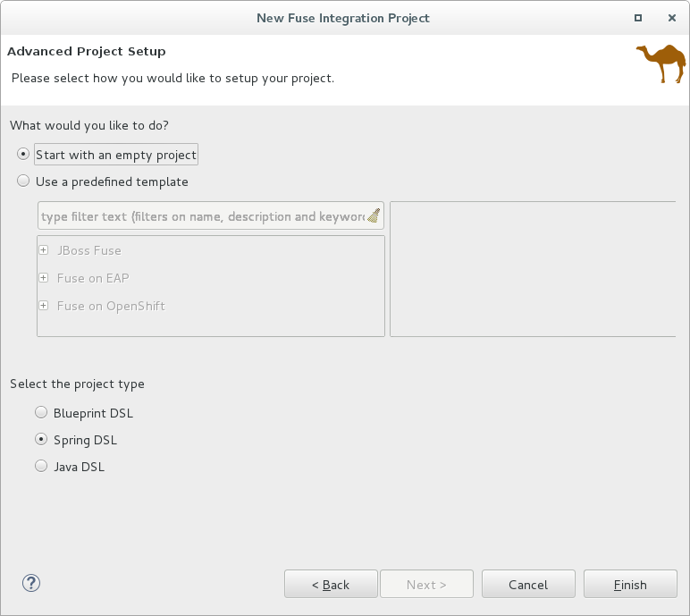Screen dimensions: 690x616
Task: Select Fuse on OpenShift tree item
Action: tap(111, 306)
